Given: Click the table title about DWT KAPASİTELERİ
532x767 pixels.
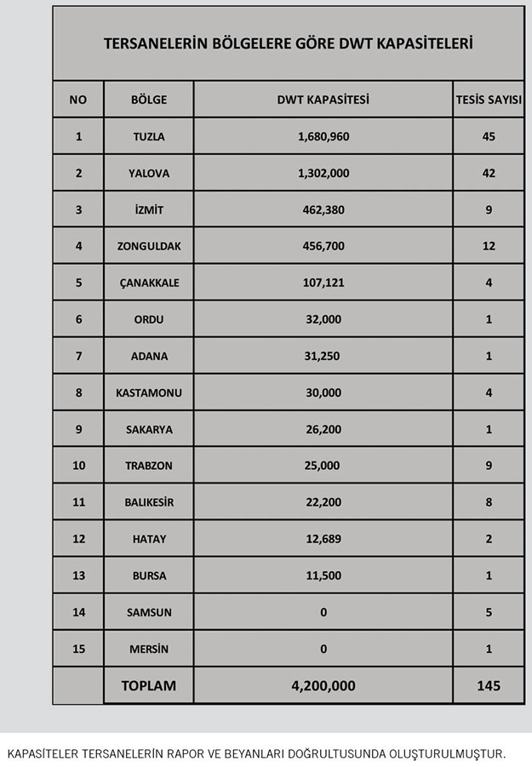Looking at the screenshot, I should pyautogui.click(x=288, y=43).
